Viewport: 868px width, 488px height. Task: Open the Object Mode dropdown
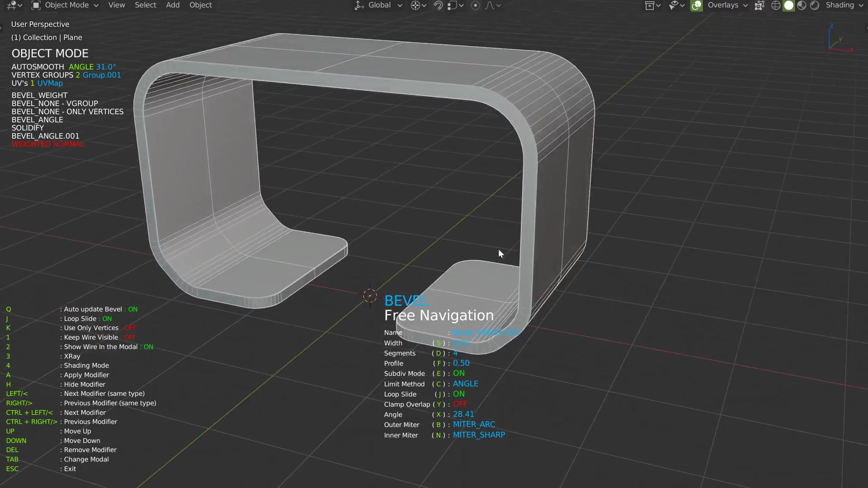[68, 5]
